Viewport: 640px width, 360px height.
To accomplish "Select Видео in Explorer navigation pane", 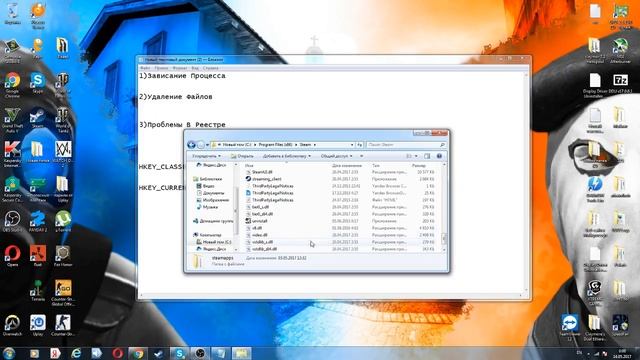I will 209,186.
